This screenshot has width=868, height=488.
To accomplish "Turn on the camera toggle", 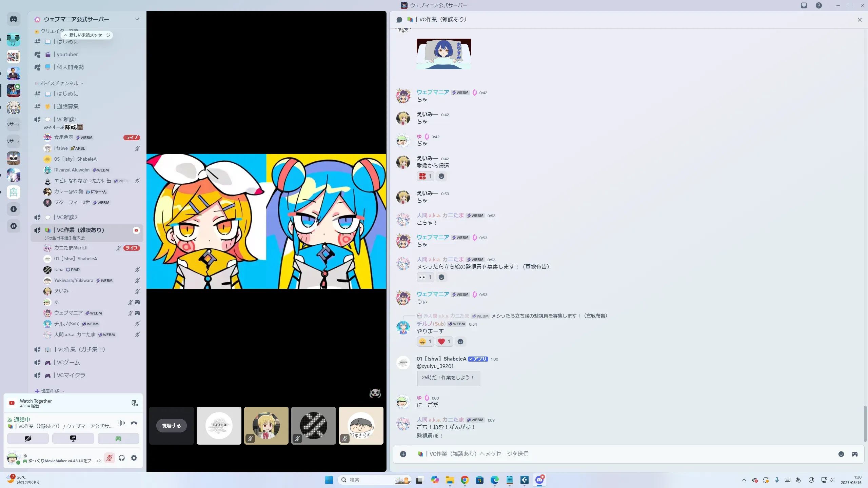I will point(28,439).
